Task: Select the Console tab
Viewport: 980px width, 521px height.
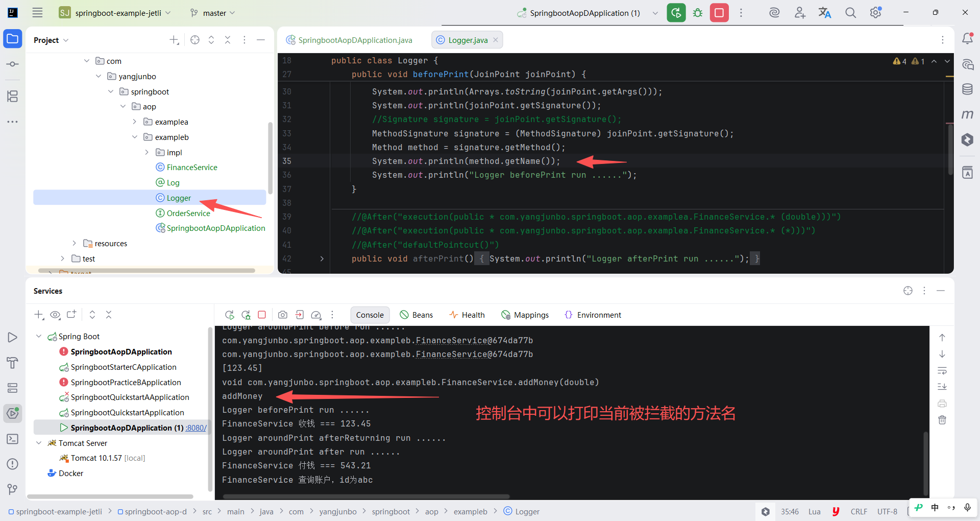Action: 370,315
